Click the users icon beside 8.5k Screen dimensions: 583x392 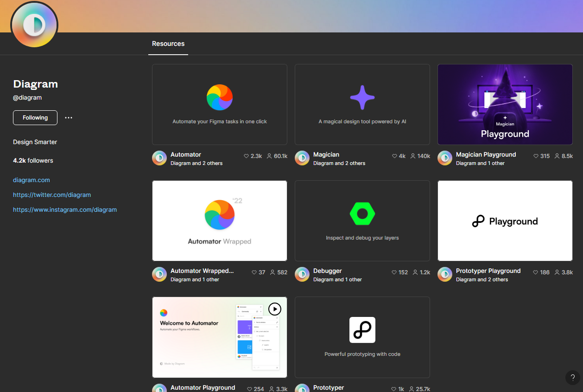point(557,156)
